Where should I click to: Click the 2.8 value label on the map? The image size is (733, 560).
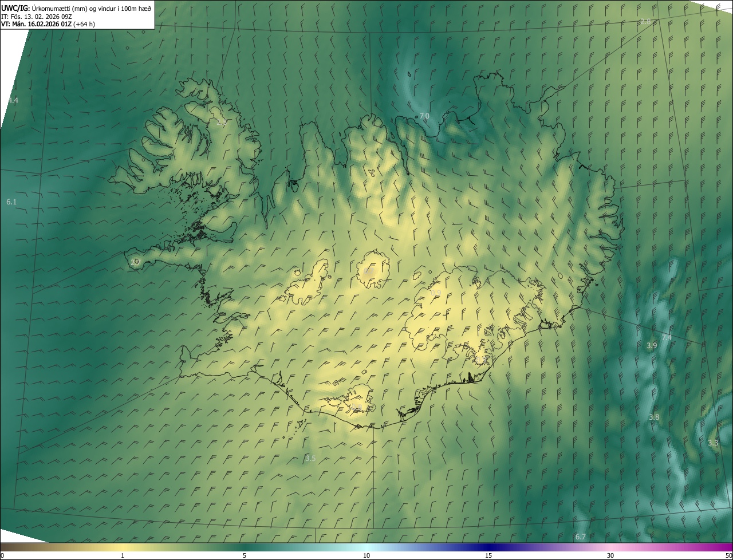coord(645,22)
